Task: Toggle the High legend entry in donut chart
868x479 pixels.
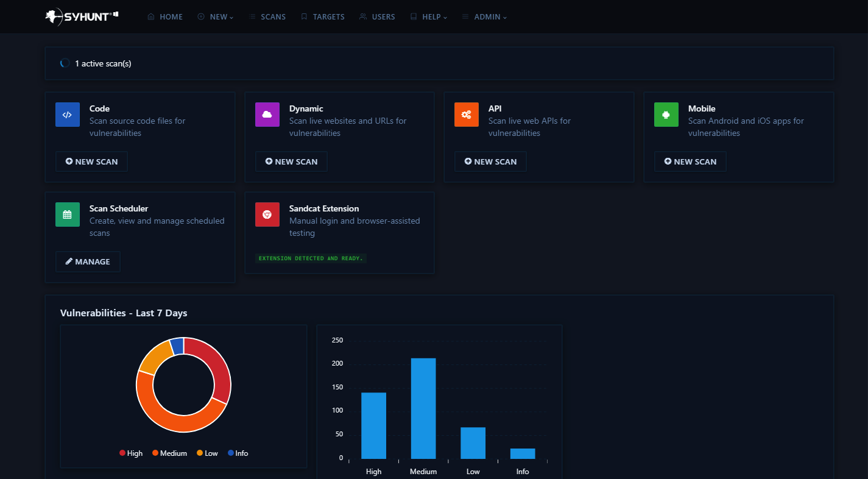Action: (x=131, y=453)
